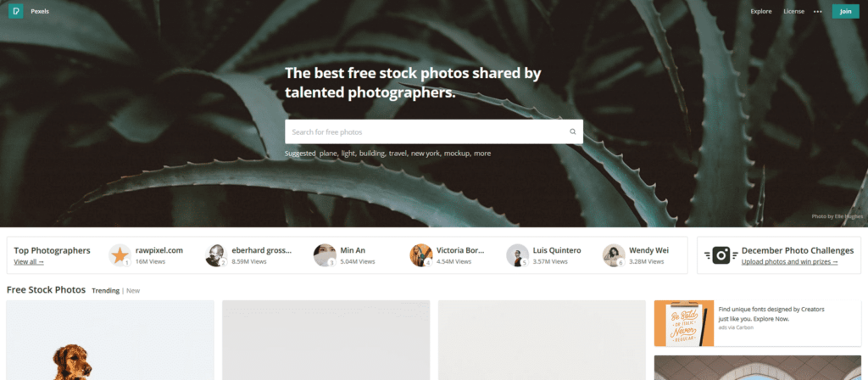Click View all photographers link
This screenshot has width=868, height=380.
point(29,261)
